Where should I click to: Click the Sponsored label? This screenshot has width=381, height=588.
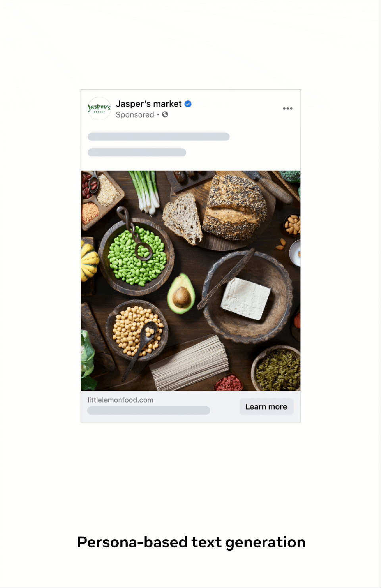(x=135, y=115)
